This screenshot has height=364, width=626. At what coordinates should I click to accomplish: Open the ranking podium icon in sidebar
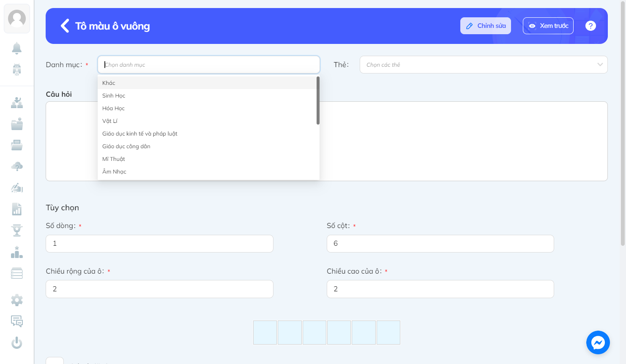click(x=17, y=252)
